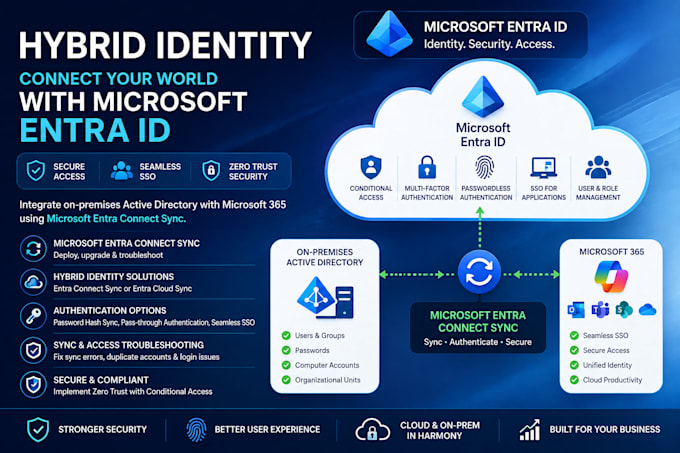Click 'Entra Connect Sync or Entra Cloud Sync' text
Screen dimensions: 680x453
tap(122, 289)
